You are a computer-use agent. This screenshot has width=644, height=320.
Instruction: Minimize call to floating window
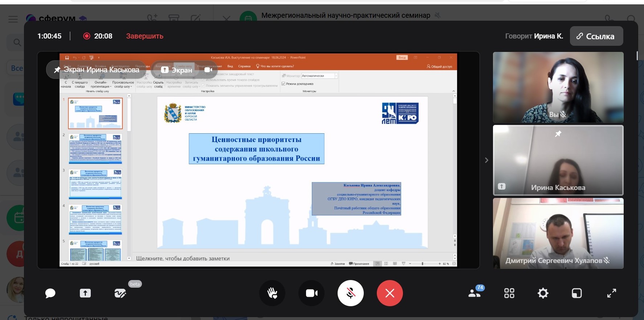(x=577, y=293)
